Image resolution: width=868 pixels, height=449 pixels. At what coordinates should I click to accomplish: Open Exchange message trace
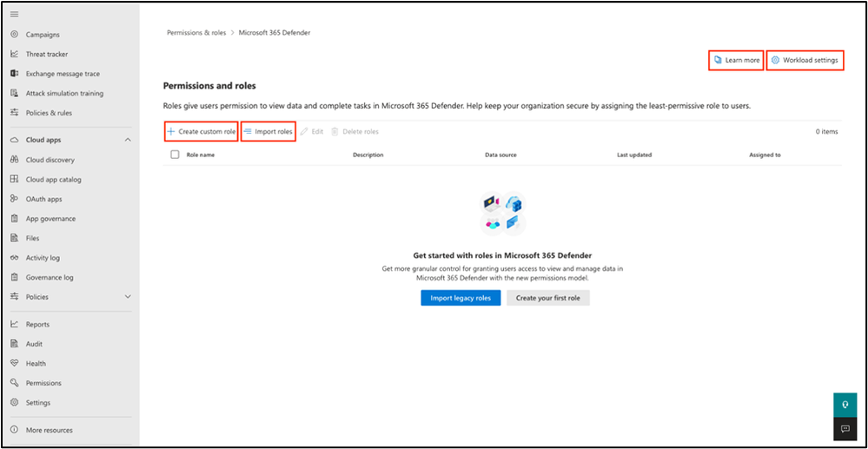[x=63, y=74]
